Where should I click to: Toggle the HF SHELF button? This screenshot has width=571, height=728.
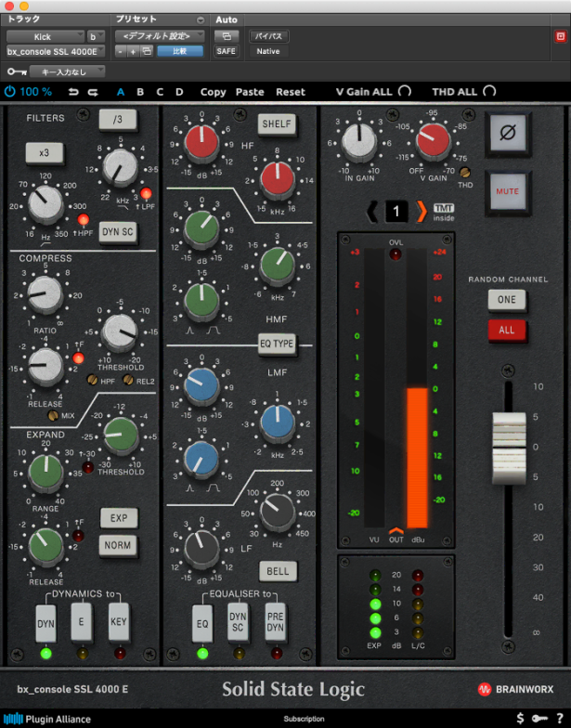click(x=277, y=124)
